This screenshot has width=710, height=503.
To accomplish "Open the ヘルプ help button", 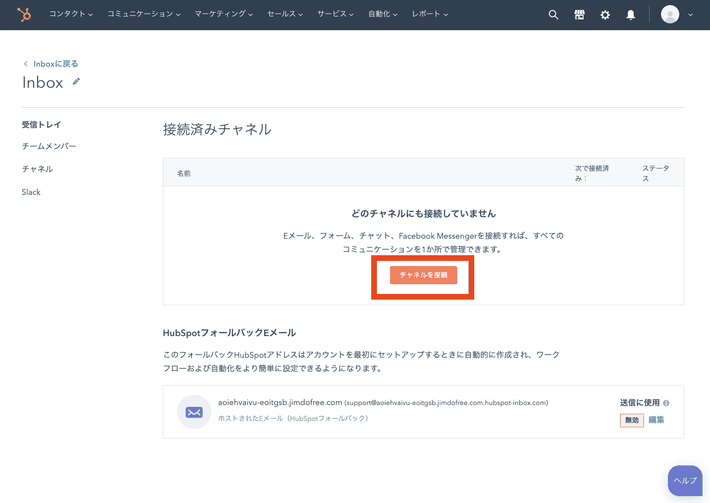I will click(x=685, y=480).
